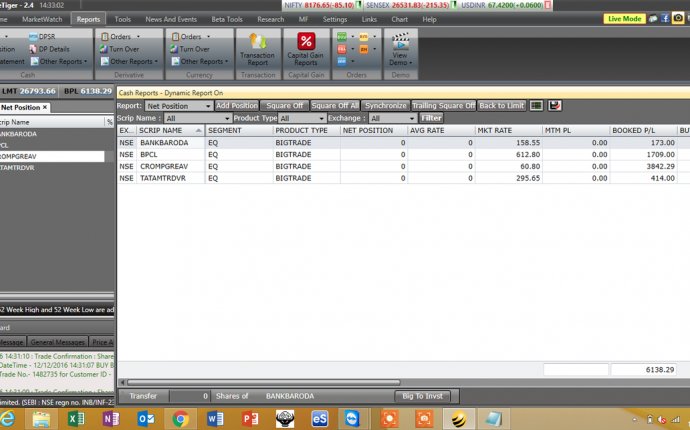Open the Exchange filter dropdown
This screenshot has width=690, height=430.
[393, 118]
